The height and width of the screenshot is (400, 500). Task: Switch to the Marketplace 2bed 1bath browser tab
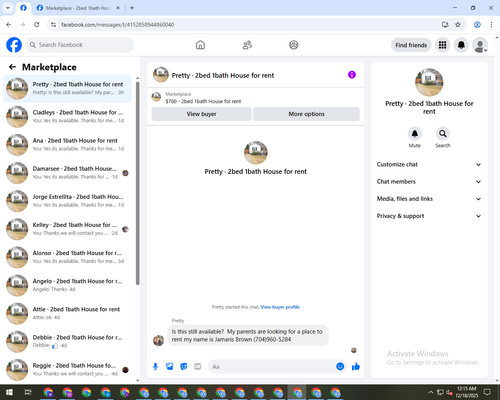coord(79,8)
